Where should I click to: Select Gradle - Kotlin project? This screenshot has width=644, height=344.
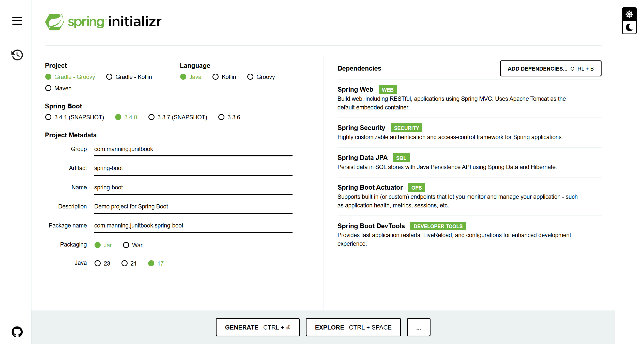click(129, 77)
